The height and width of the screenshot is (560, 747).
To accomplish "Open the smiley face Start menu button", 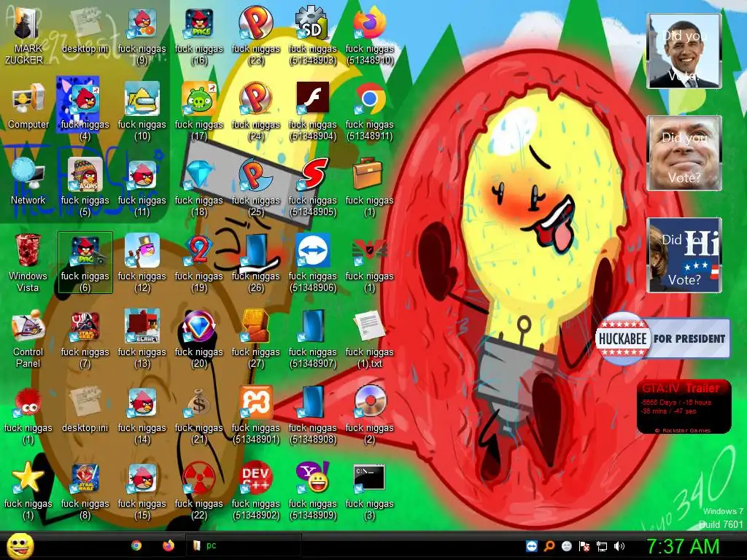I will click(20, 545).
